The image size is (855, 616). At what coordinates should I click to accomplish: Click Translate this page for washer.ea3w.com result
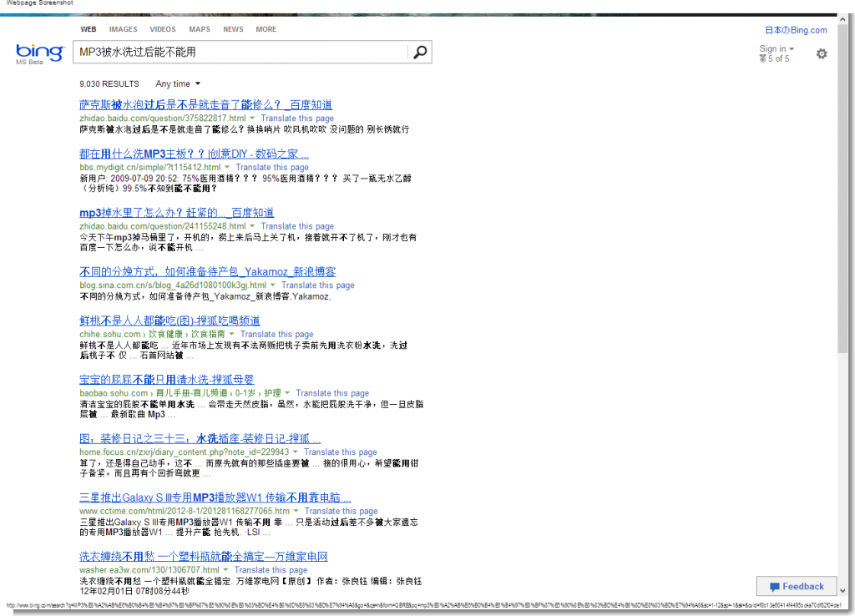pos(271,570)
